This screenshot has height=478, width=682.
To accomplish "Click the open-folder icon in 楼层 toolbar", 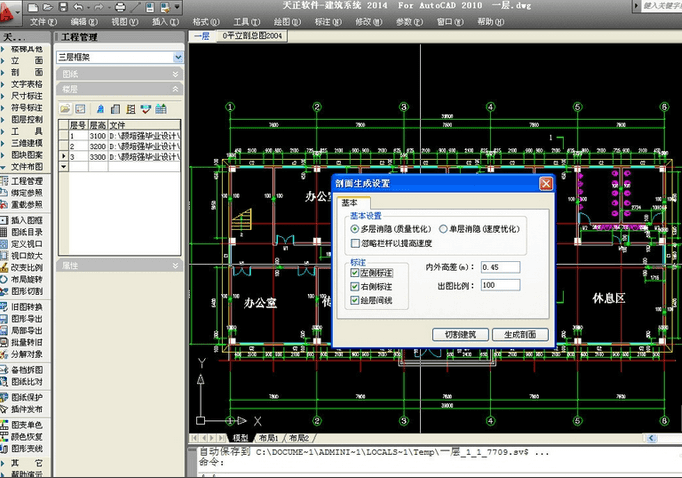I will (65, 109).
